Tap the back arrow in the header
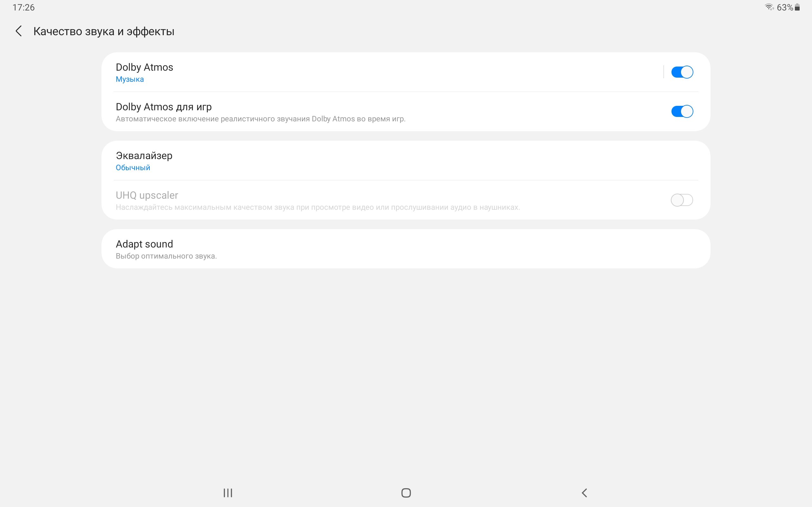This screenshot has height=507, width=812. coord(19,31)
